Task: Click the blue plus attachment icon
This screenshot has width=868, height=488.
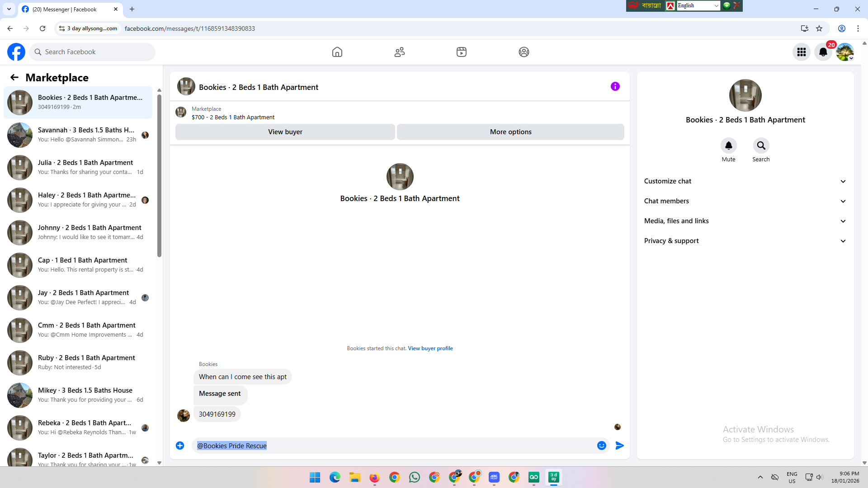Action: click(180, 446)
